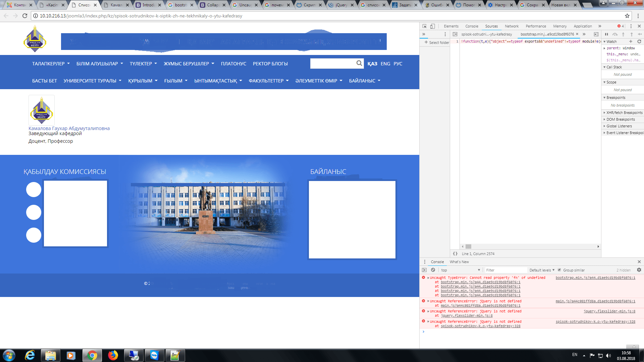Viewport: 644px width, 362px height.
Task: Refresh watch expressions with the reload icon
Action: pyautogui.click(x=639, y=41)
